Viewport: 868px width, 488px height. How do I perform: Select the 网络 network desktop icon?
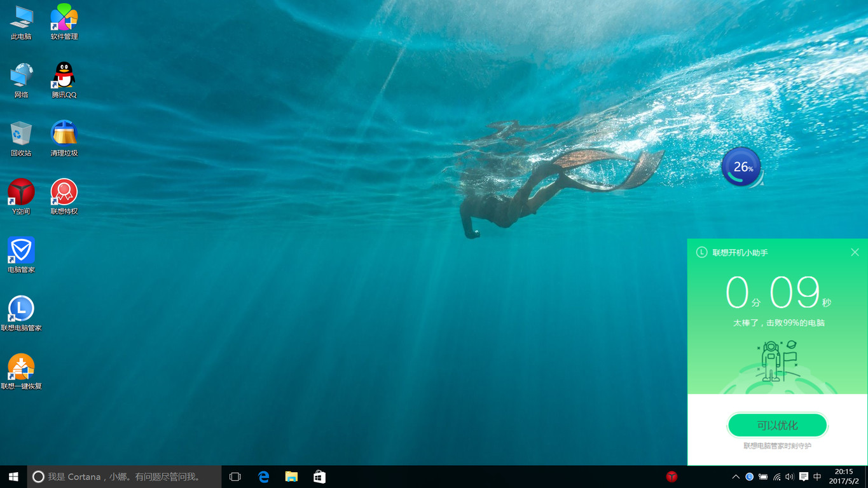(x=21, y=81)
